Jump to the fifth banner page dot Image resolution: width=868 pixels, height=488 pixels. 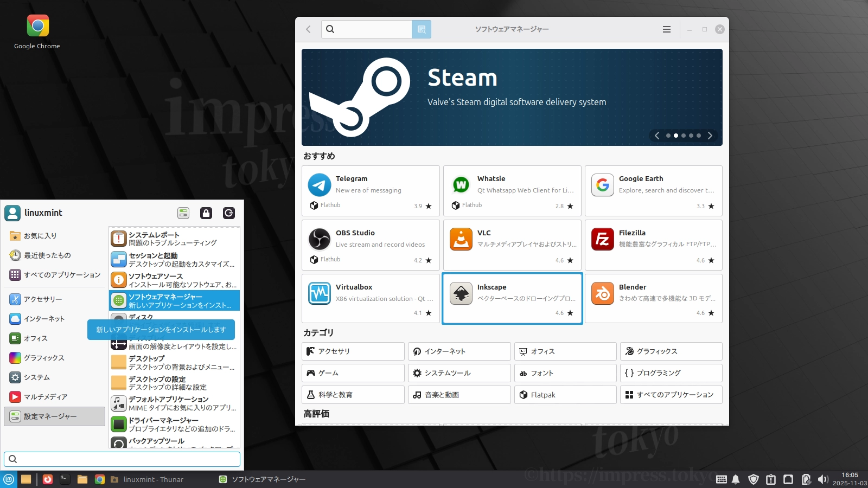pos(699,136)
